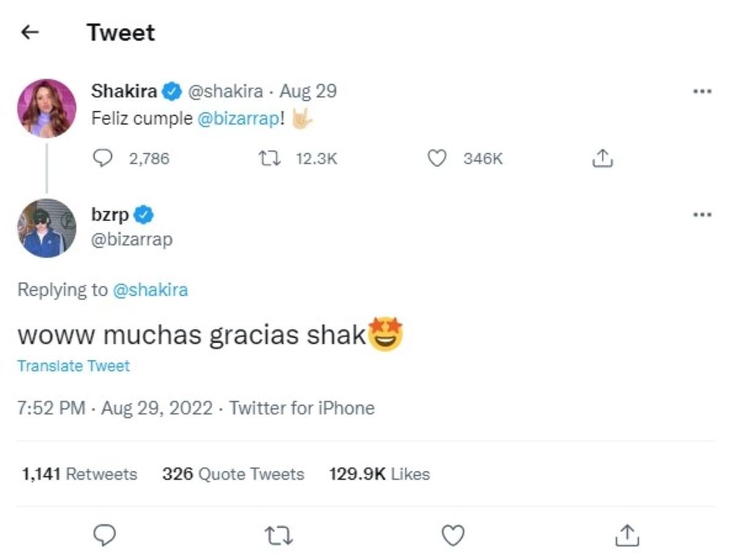The image size is (729, 560).
Task: Retweet bzrp's thank-you tweet
Action: coord(279,535)
